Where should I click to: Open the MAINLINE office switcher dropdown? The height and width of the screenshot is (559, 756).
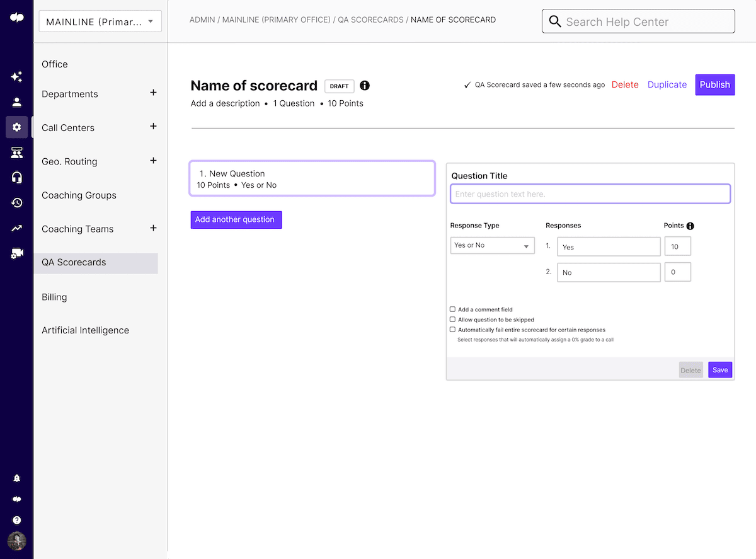pos(100,21)
